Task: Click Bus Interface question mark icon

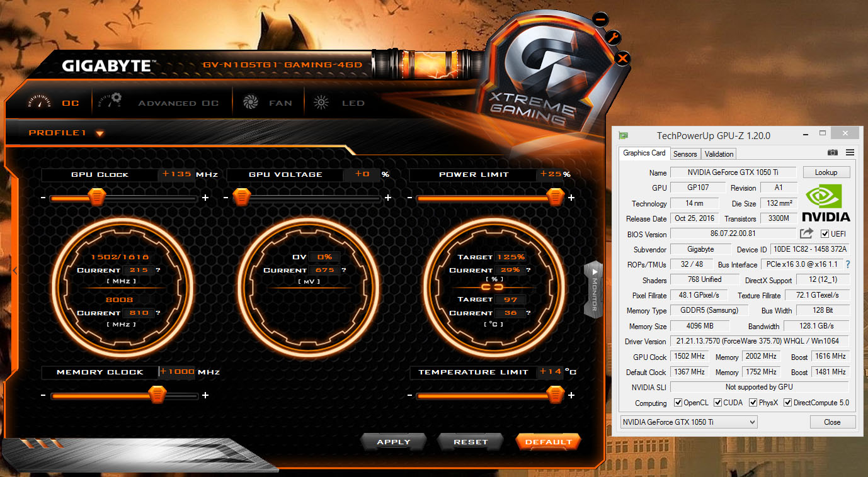Action: pos(848,264)
